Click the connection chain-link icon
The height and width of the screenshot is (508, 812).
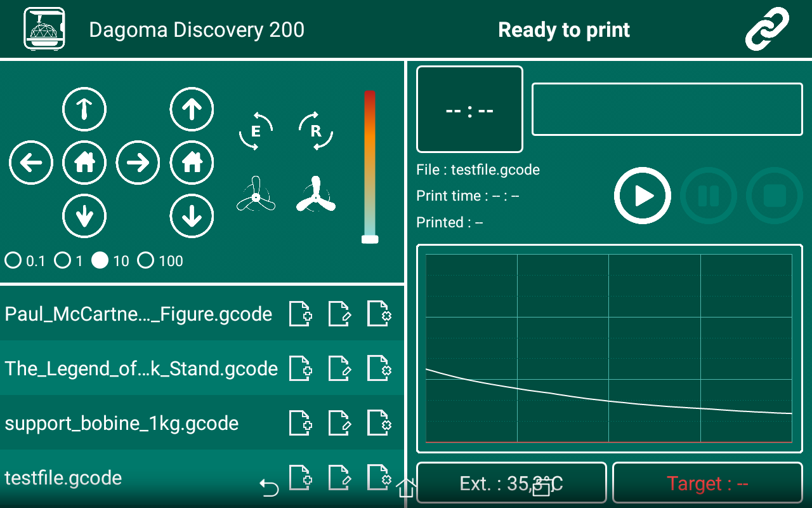coord(766,29)
